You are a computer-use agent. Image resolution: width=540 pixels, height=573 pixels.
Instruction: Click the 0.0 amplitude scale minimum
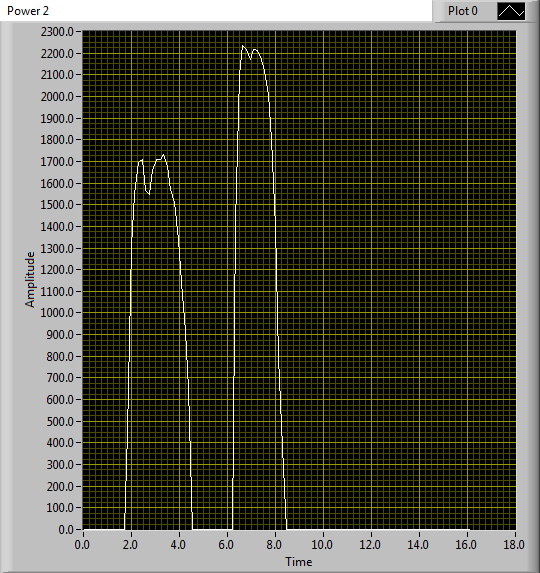[66, 530]
